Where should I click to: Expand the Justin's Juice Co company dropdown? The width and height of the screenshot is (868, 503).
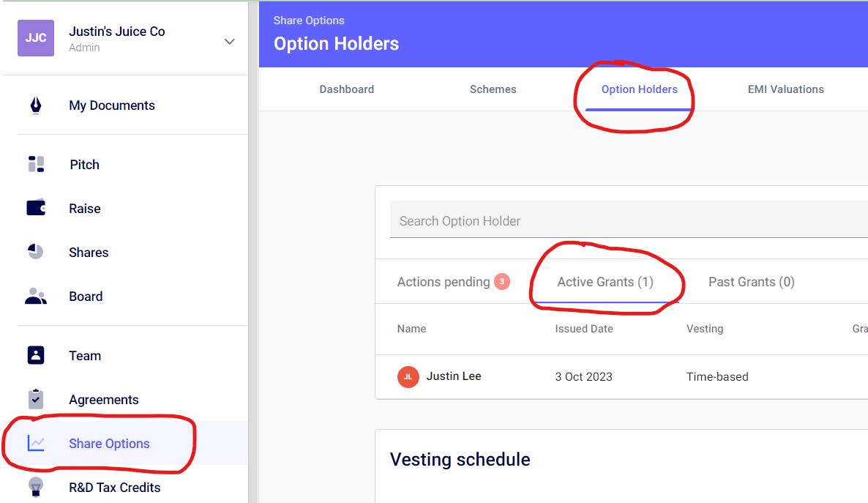point(230,42)
